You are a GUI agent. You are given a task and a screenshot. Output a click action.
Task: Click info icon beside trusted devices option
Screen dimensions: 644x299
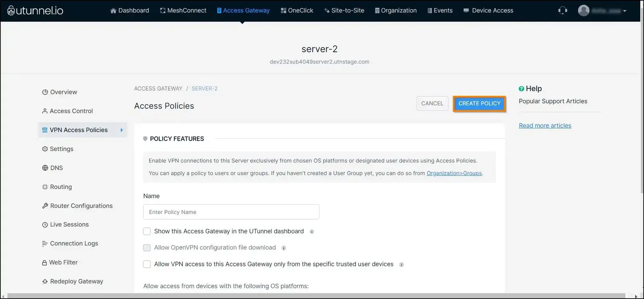tap(401, 265)
